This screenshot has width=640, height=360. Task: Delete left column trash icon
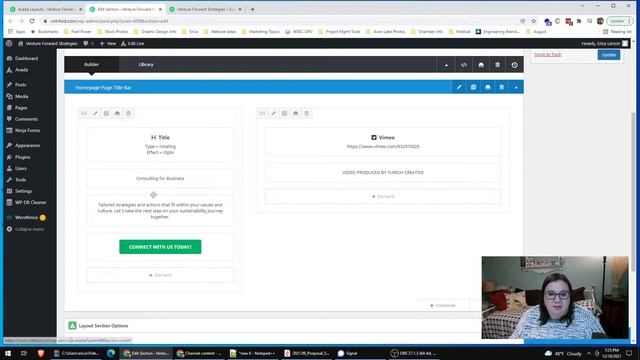tap(128, 113)
